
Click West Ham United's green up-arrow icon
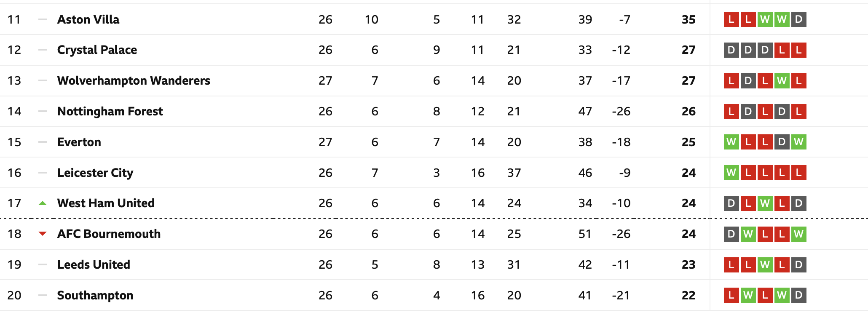43,203
